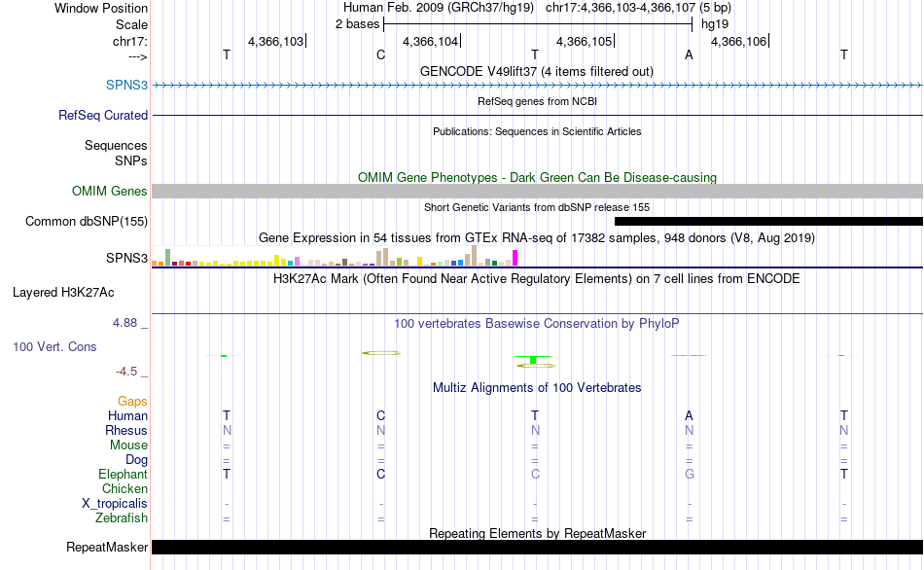
Task: Click the 4.88 PhyloP upper scale value
Action: click(x=124, y=322)
